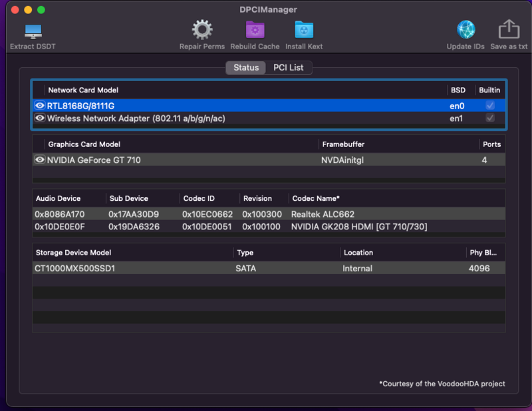
Task: Click the Rebuild Cache icon
Action: [255, 31]
